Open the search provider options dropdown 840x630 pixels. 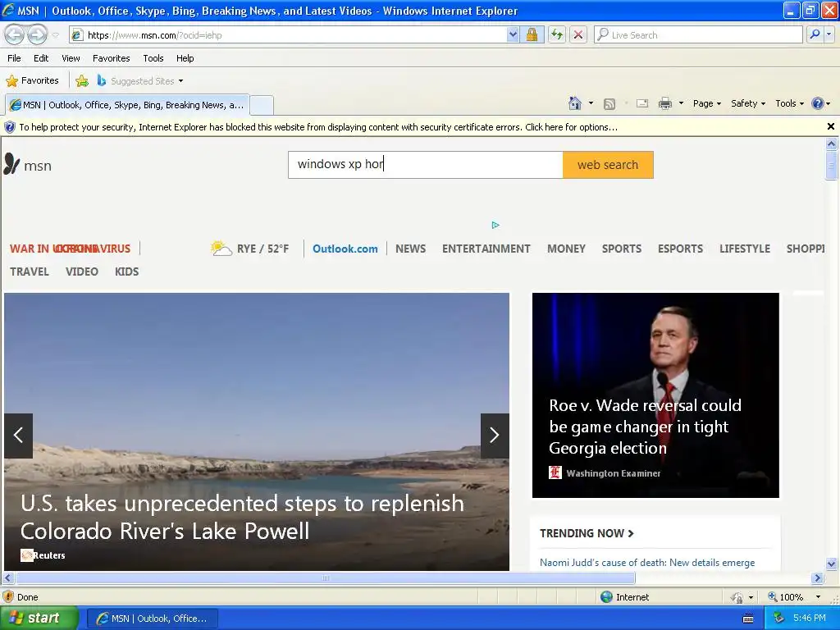pyautogui.click(x=829, y=34)
